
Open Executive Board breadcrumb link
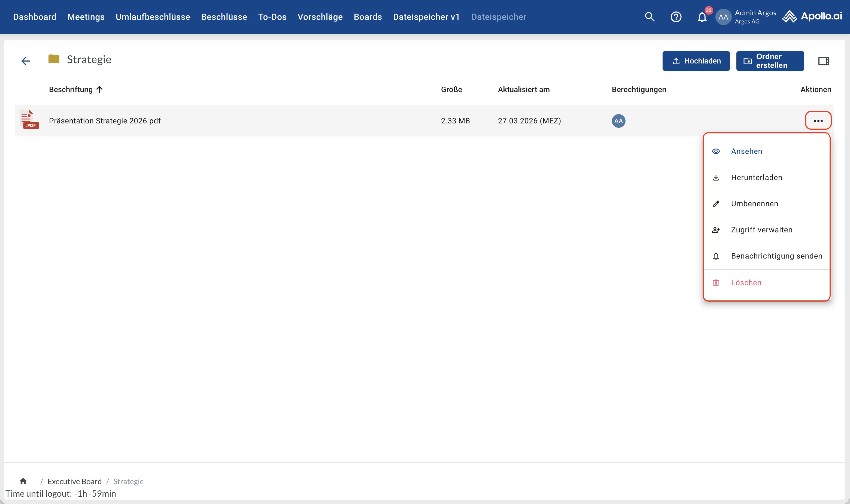(x=74, y=481)
